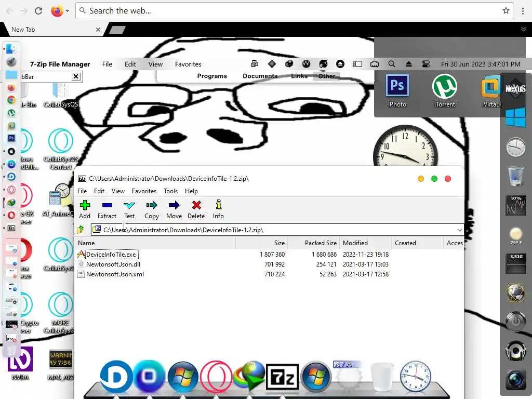The image size is (532, 399).
Task: Open 7-Zip icon in bottom dock
Action: tap(282, 377)
